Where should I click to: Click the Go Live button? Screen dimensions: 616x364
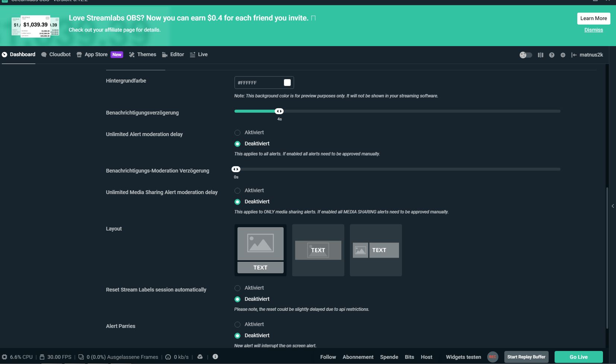coord(578,357)
